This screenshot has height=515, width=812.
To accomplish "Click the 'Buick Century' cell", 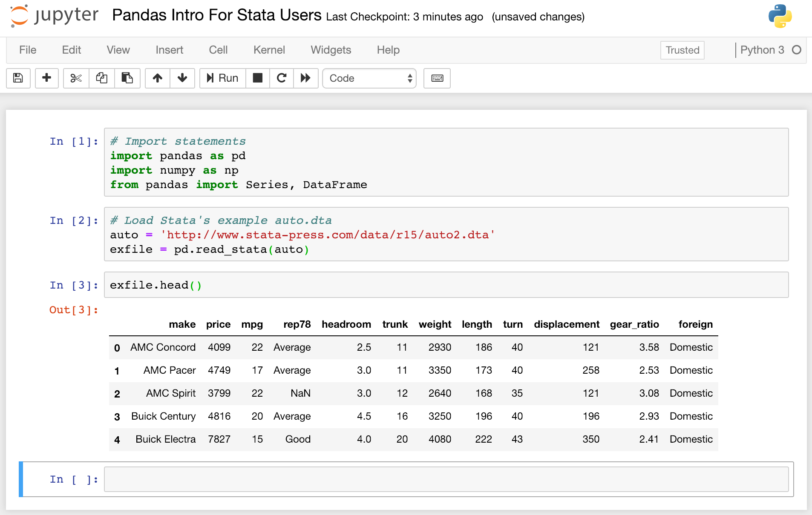I will click(x=163, y=416).
